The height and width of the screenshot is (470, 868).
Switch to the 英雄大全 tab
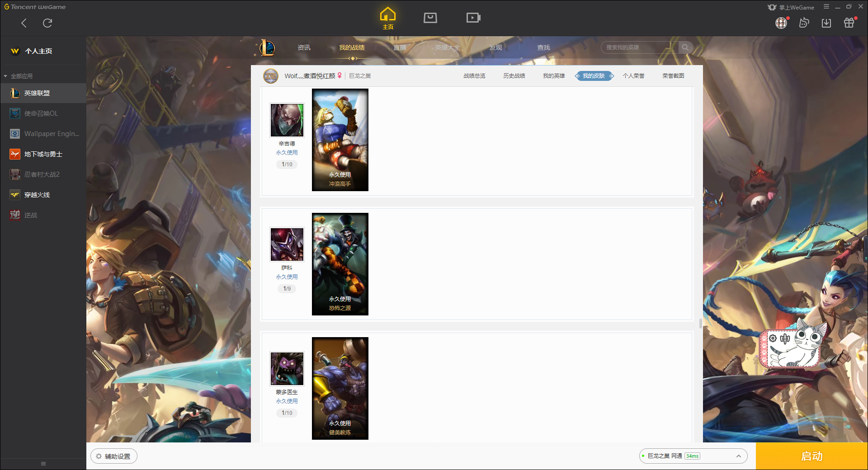point(448,47)
